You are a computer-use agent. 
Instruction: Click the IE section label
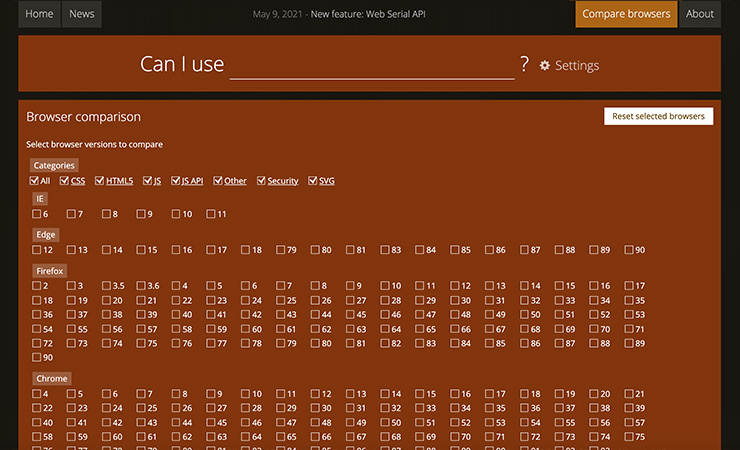40,199
